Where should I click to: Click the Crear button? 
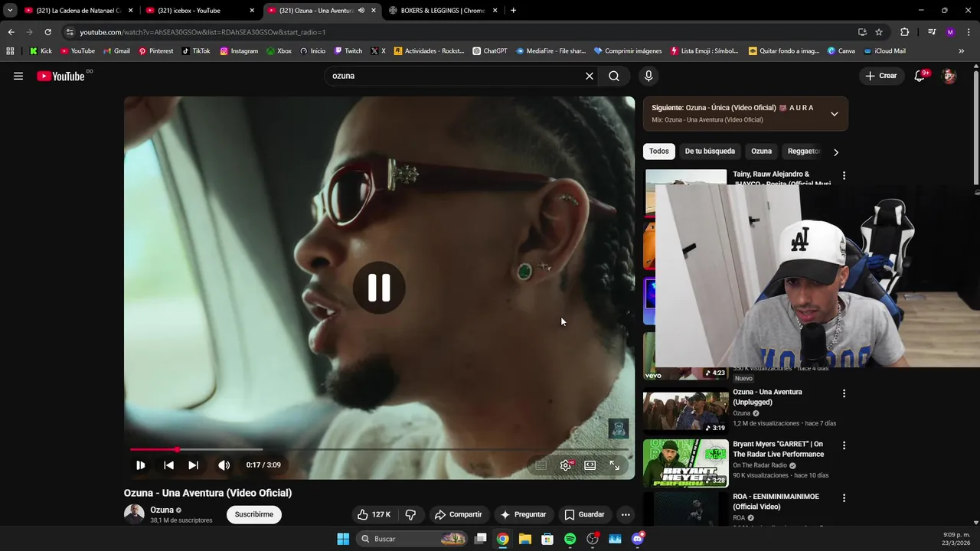pyautogui.click(x=880, y=76)
